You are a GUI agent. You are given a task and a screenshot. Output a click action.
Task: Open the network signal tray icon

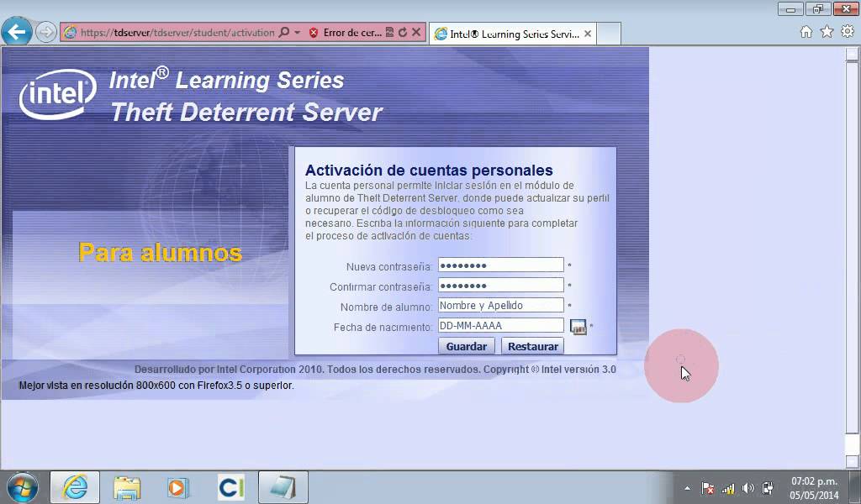point(728,487)
